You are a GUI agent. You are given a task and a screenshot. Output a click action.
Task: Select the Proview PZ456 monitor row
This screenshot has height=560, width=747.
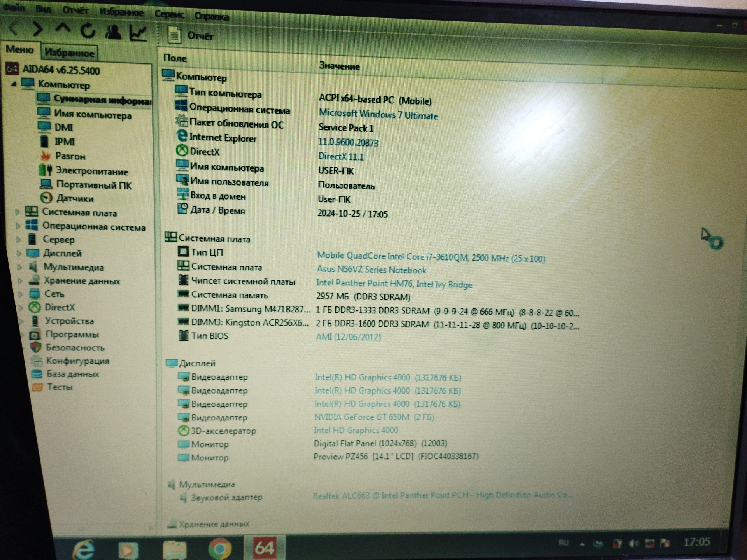pos(328,457)
